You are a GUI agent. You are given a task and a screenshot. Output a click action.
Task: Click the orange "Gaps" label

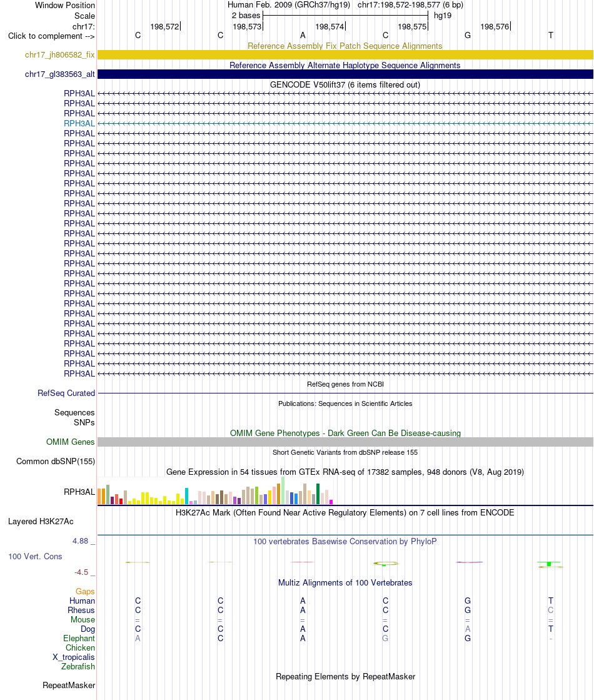[x=85, y=591]
